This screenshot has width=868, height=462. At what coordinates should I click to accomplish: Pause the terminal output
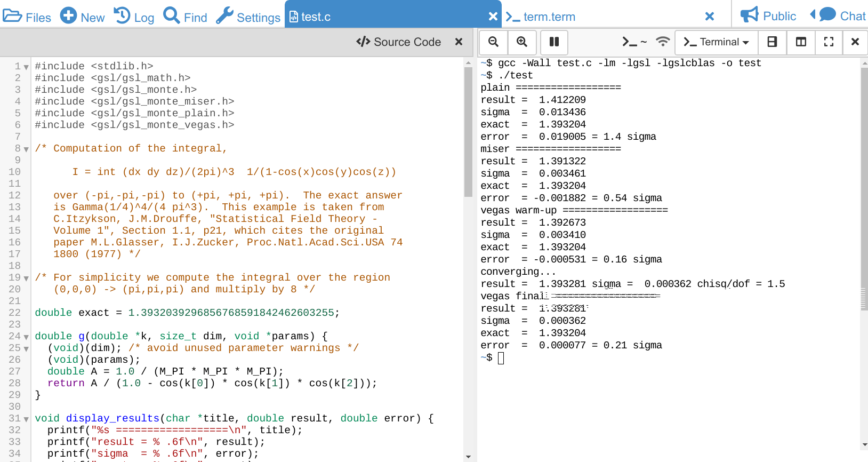pos(554,42)
